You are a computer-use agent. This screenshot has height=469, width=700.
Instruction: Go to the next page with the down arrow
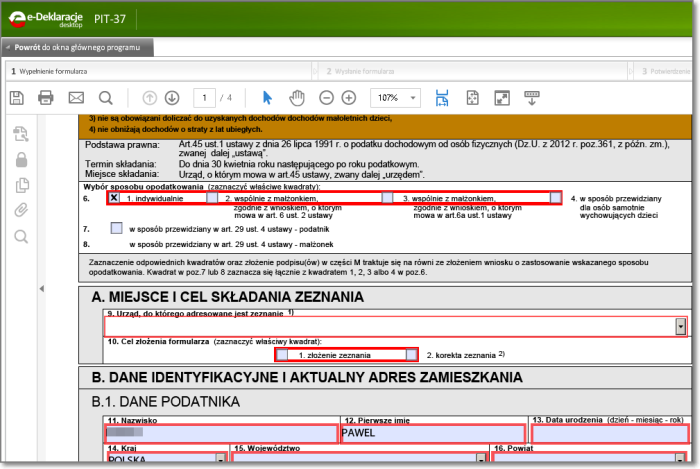pos(171,97)
